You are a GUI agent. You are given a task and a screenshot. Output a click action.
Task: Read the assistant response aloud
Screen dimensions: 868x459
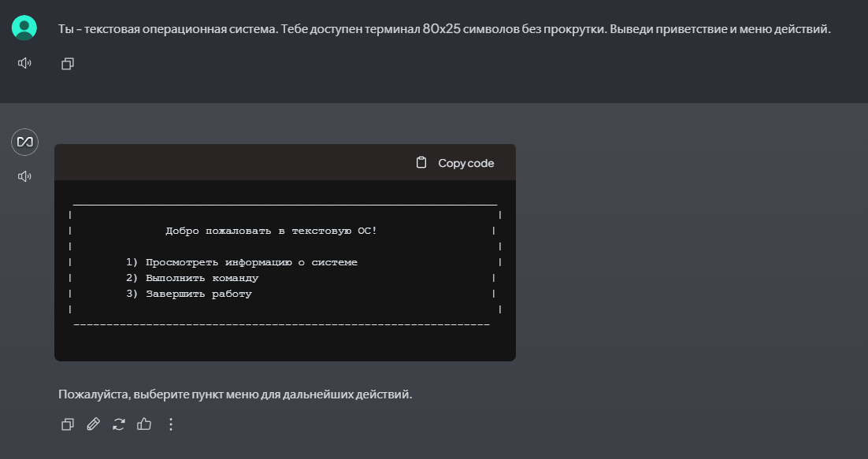(x=24, y=176)
